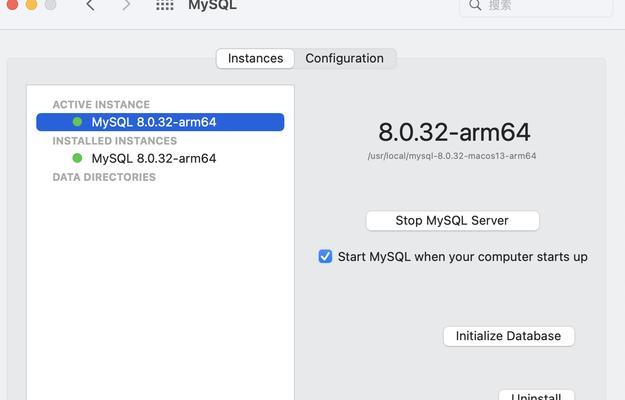Click Initialize Database button
The height and width of the screenshot is (400, 625).
(509, 336)
